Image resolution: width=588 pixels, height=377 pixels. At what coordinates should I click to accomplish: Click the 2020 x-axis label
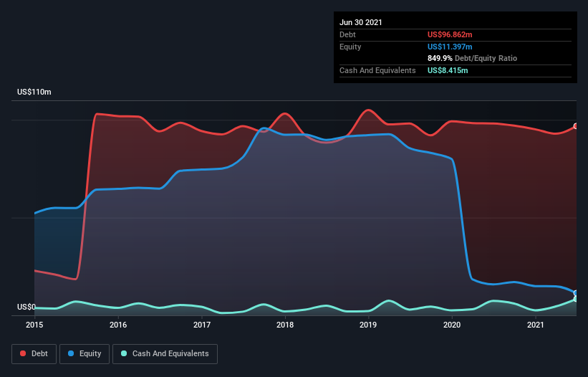(x=452, y=325)
